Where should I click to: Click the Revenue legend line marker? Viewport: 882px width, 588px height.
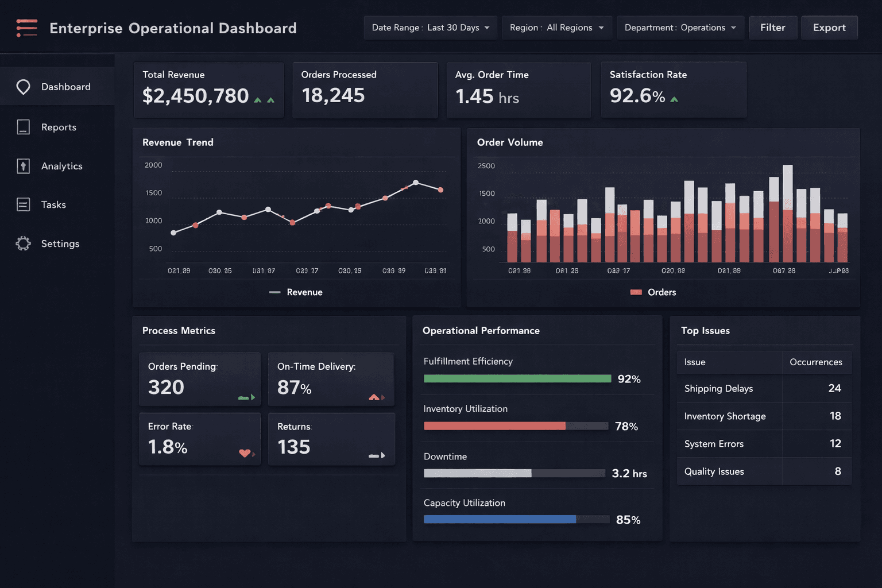pos(275,292)
